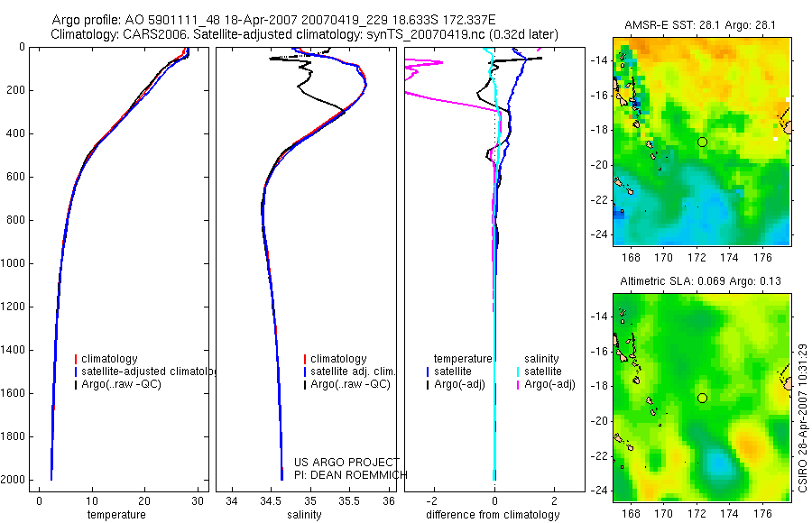This screenshot has width=812, height=523.
Task: Click the '2000' depth axis tick label
Action: click(13, 480)
